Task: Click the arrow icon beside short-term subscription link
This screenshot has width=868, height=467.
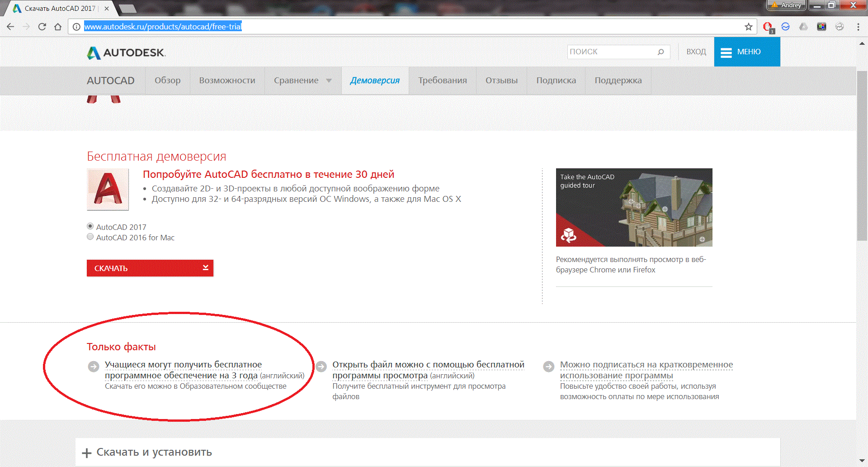Action: (549, 366)
